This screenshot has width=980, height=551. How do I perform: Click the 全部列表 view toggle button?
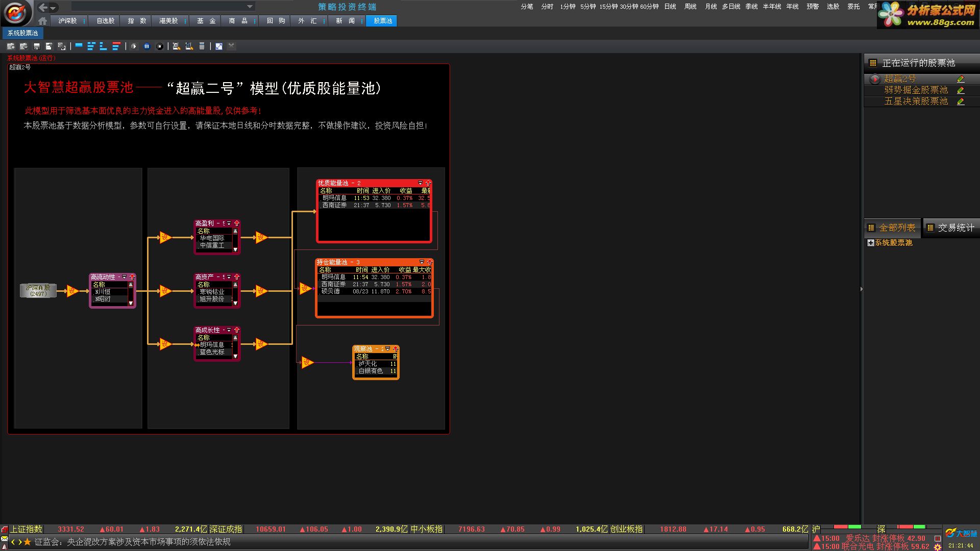tap(891, 227)
